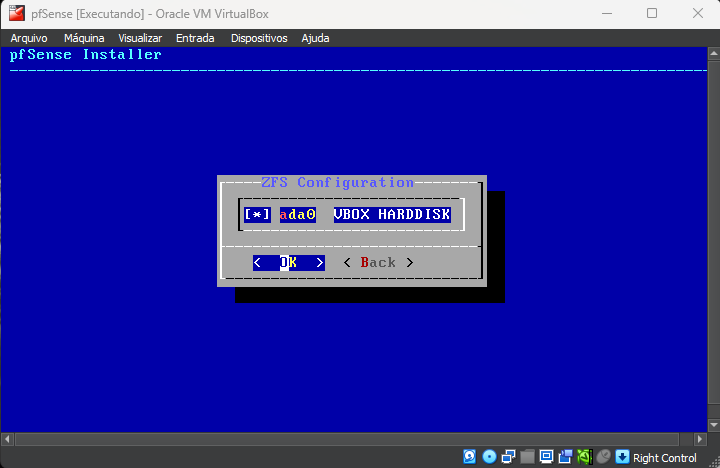Screen dimensions: 720x468
Task: Open the Ajuda menu
Action: [315, 38]
